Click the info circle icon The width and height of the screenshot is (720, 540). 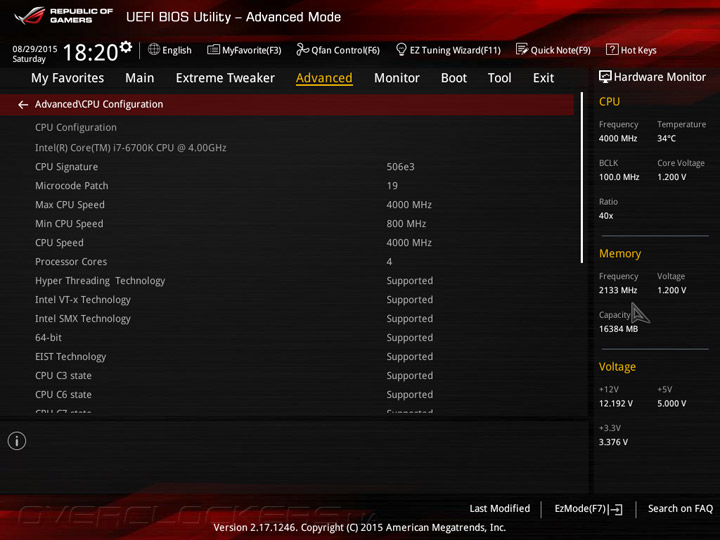[17, 441]
